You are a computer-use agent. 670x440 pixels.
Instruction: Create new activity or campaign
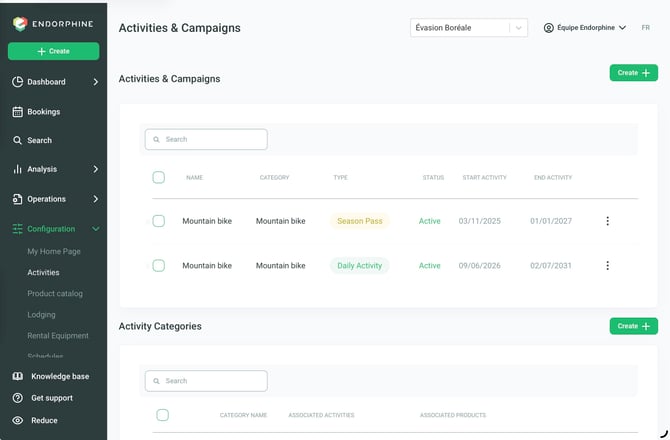(634, 73)
